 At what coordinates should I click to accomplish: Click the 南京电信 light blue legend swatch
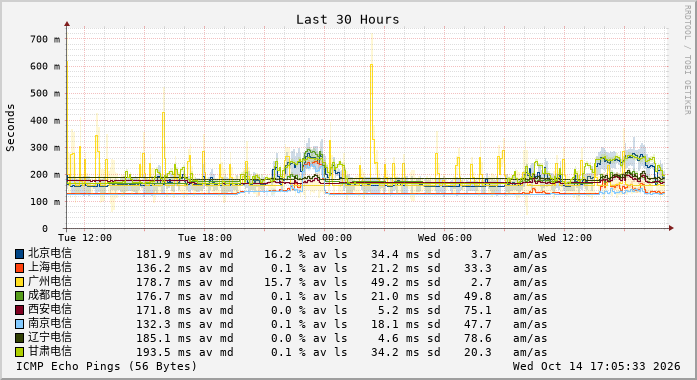20,324
